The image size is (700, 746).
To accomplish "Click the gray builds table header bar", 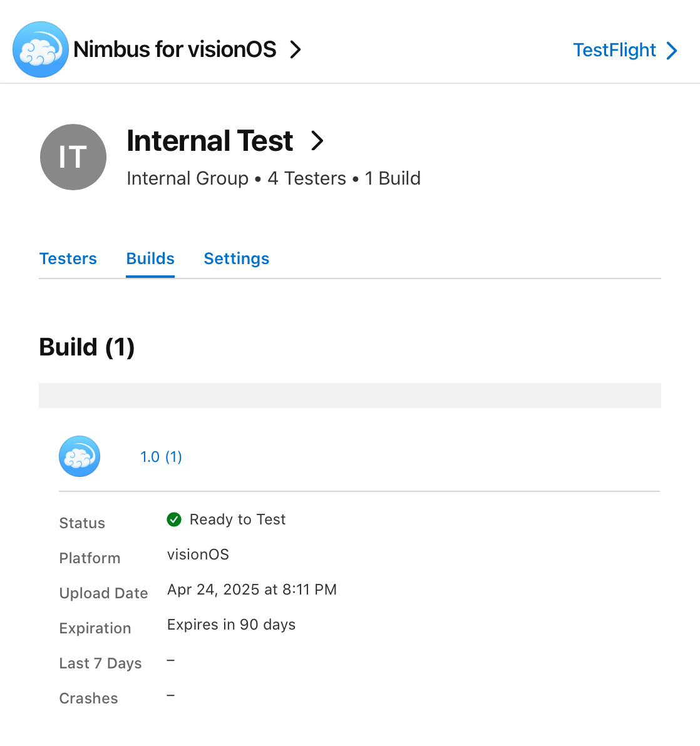I will point(350,396).
